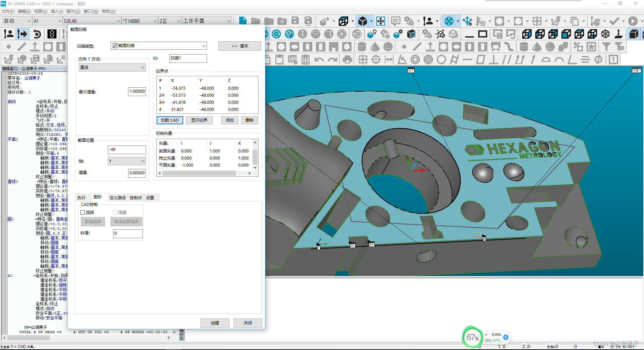Screen dimensions: 644x350
Task: Open the 操作 menu
Action: coord(73,11)
